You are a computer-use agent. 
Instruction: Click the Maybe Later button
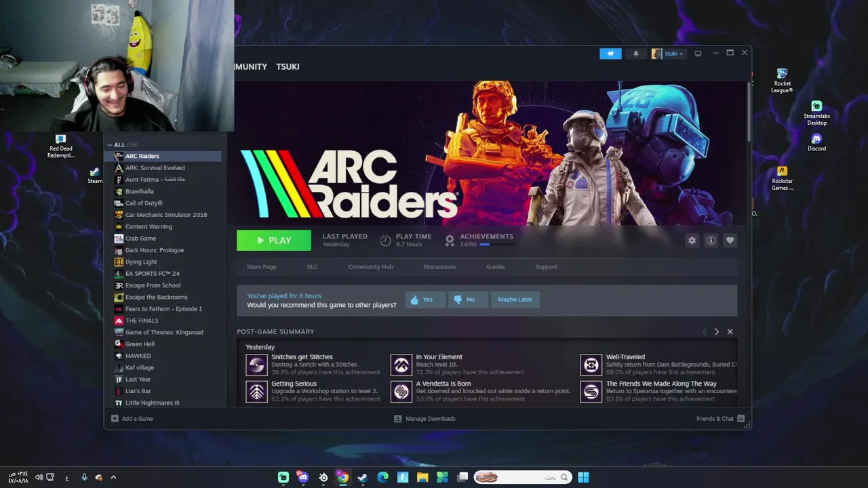[515, 300]
